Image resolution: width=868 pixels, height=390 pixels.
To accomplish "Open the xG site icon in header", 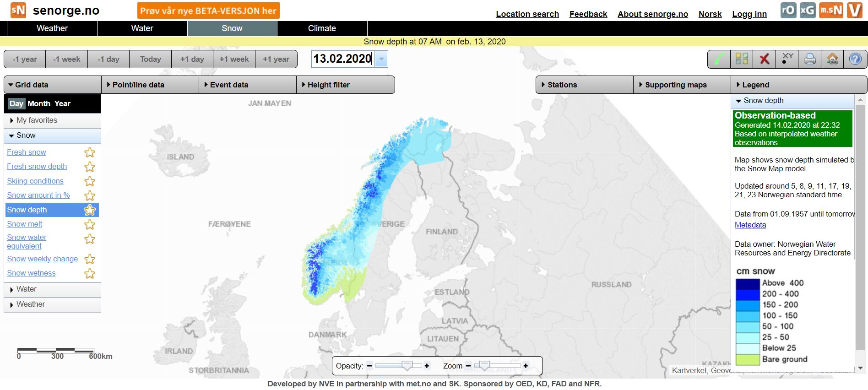I will [808, 10].
